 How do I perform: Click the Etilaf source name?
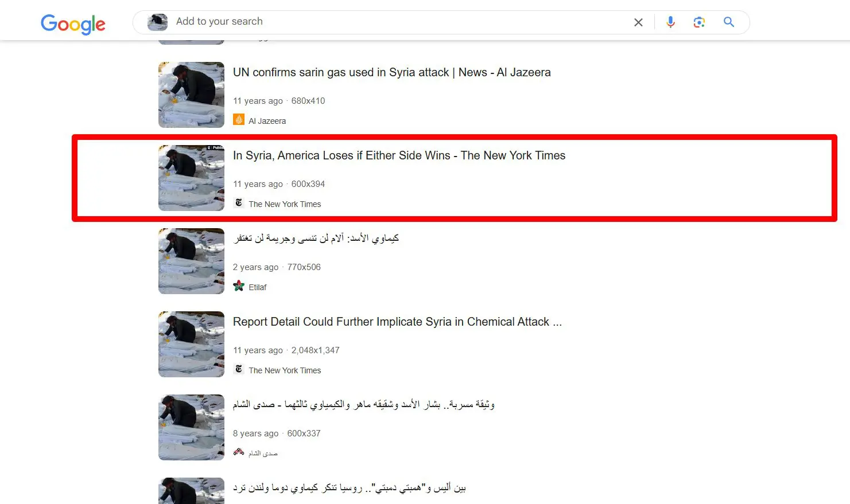click(258, 287)
